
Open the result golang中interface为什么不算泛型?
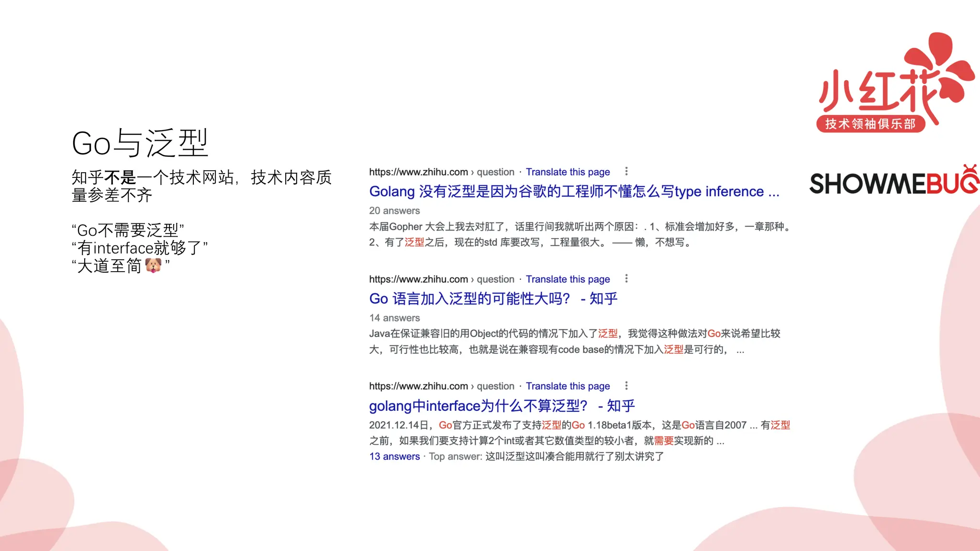pyautogui.click(x=502, y=406)
